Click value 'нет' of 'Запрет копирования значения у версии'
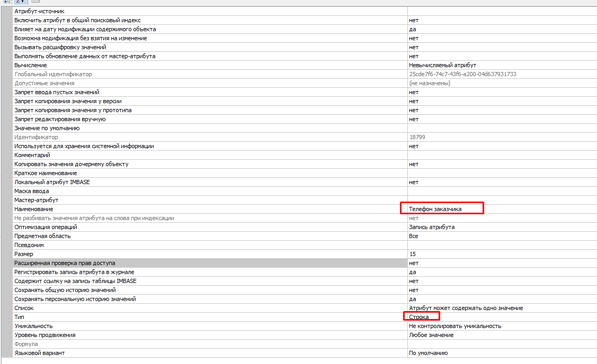597x364 pixels. tap(414, 101)
